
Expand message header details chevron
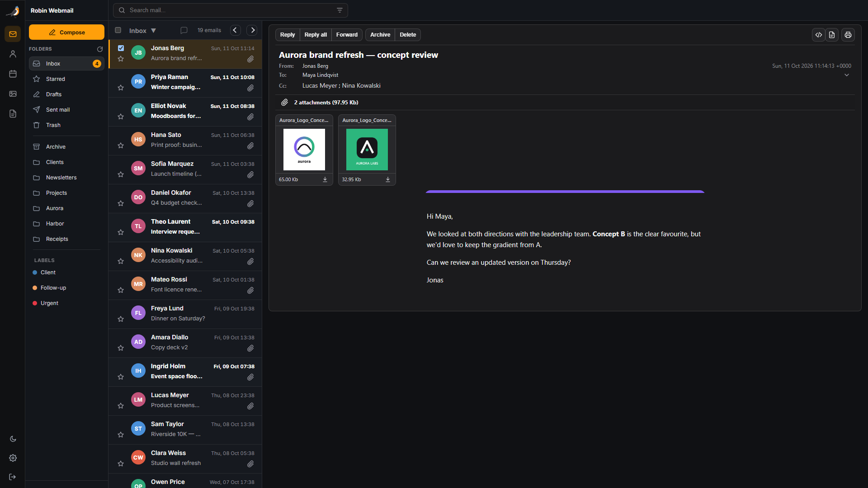coord(847,75)
